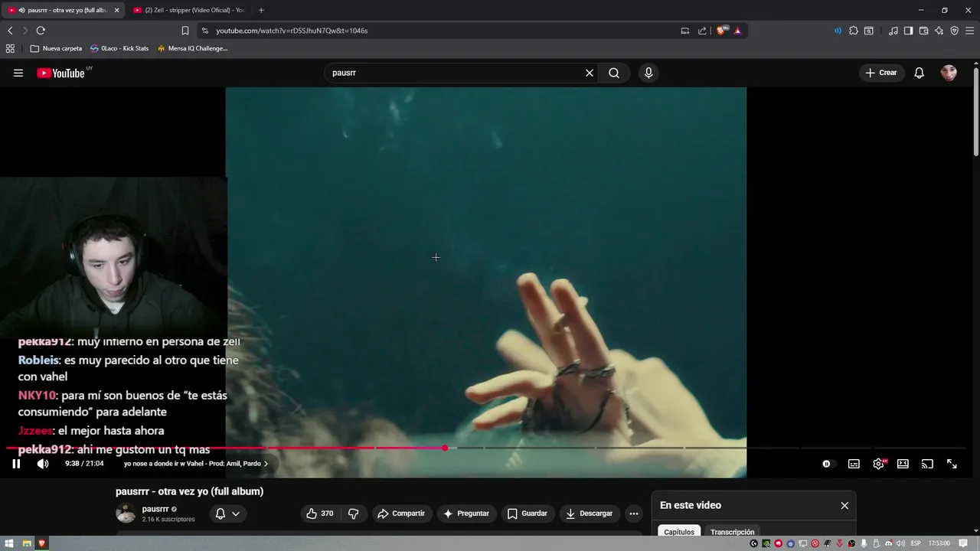Open bookmarks bar apps grid icon
The width and height of the screenshot is (980, 551).
click(x=10, y=48)
